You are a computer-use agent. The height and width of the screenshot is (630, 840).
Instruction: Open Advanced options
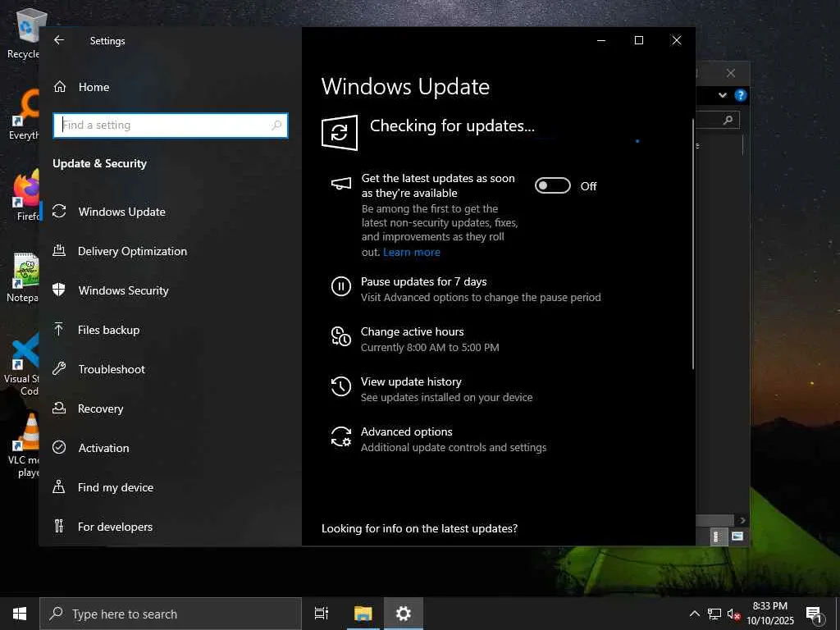(406, 431)
